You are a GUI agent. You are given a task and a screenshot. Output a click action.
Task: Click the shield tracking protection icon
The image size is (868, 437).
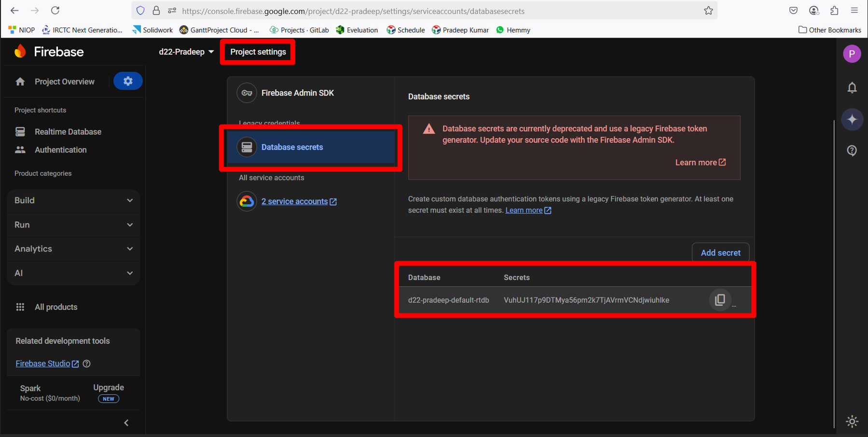[140, 11]
